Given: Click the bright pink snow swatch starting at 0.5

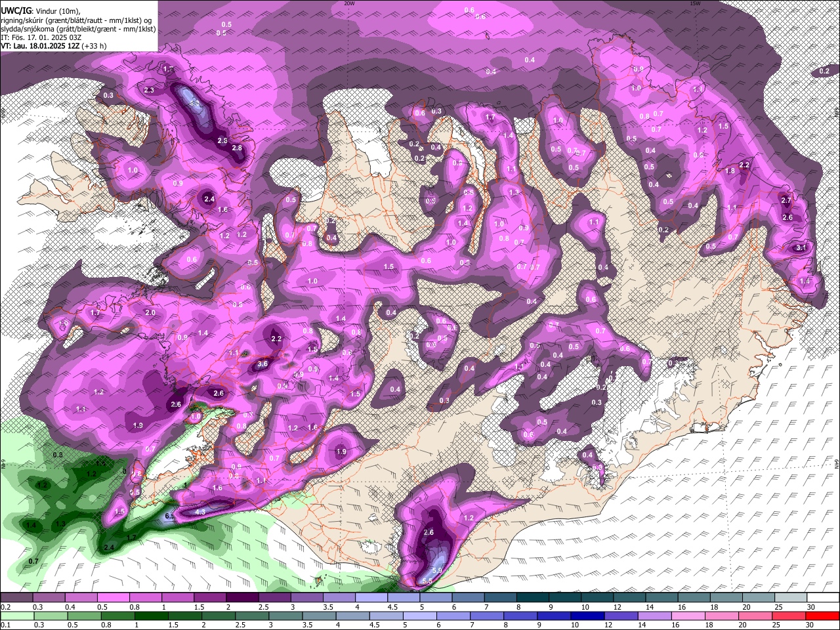Looking at the screenshot, I should (x=113, y=598).
